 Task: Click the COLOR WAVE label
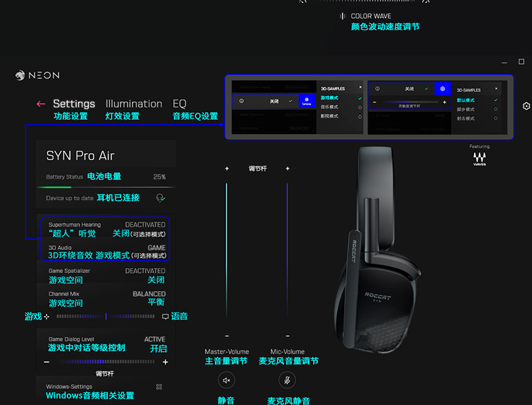pos(371,16)
